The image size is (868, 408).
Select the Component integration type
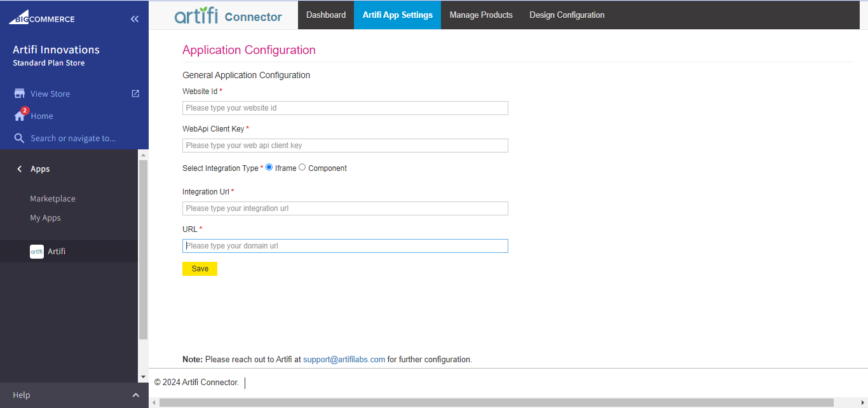tap(302, 167)
